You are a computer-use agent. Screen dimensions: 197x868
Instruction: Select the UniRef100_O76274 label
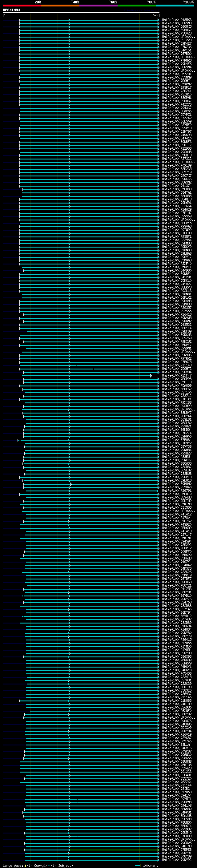(177, 433)
